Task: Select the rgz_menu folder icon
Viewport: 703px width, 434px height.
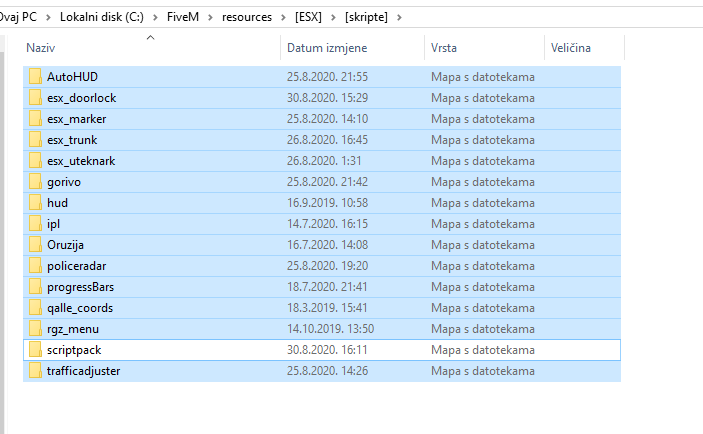Action: tap(35, 329)
